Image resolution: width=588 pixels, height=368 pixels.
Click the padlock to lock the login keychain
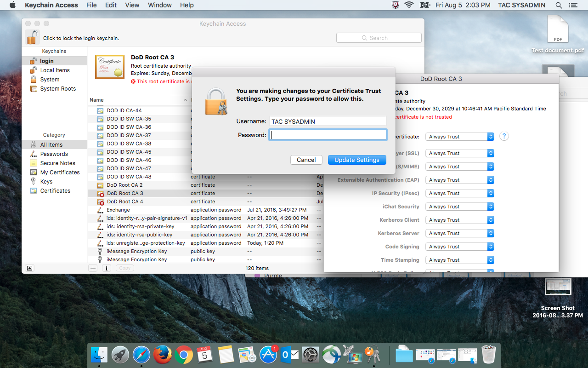click(x=32, y=37)
